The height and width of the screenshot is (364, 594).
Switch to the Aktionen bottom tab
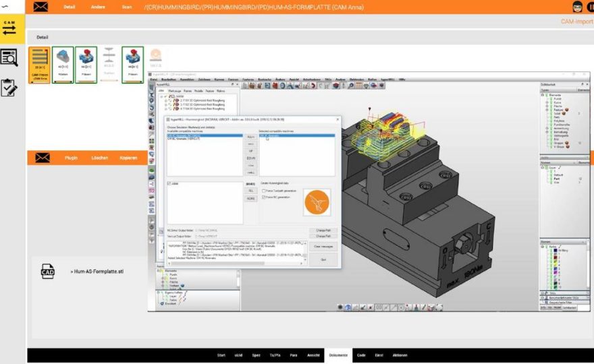400,355
